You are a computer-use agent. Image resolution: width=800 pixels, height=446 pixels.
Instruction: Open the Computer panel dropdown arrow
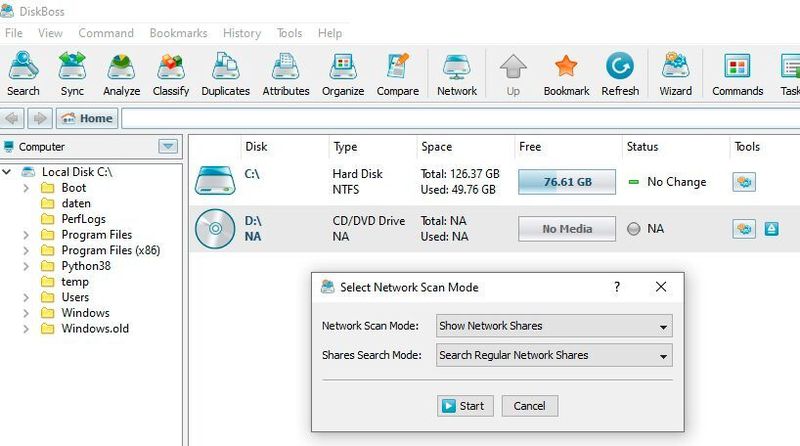coord(168,147)
